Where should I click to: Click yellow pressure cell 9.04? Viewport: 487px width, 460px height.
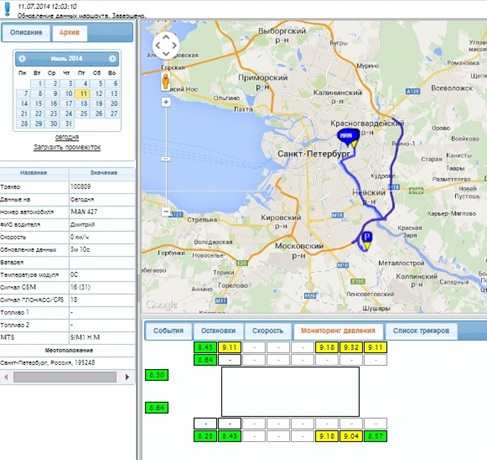coord(351,436)
